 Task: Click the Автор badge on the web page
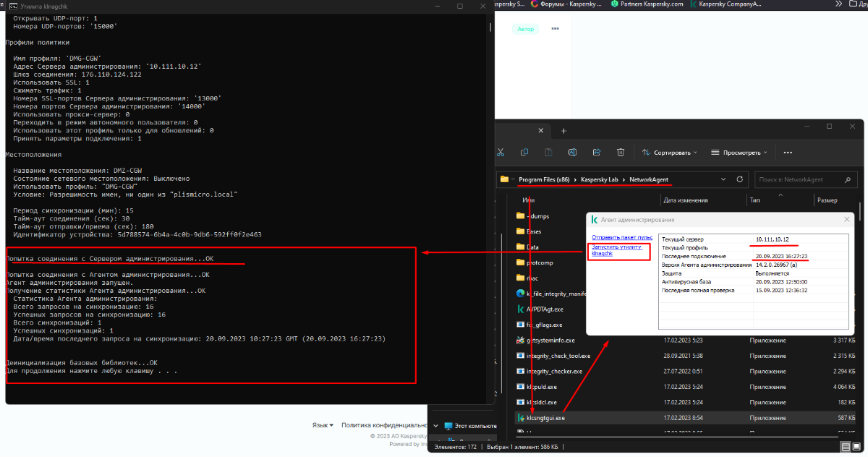(526, 29)
